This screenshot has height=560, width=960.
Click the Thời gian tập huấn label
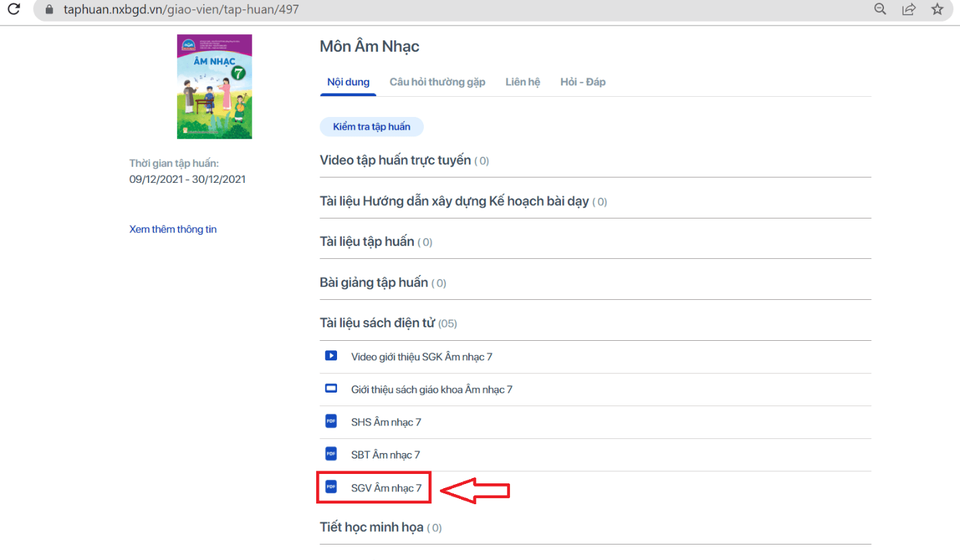pyautogui.click(x=174, y=163)
